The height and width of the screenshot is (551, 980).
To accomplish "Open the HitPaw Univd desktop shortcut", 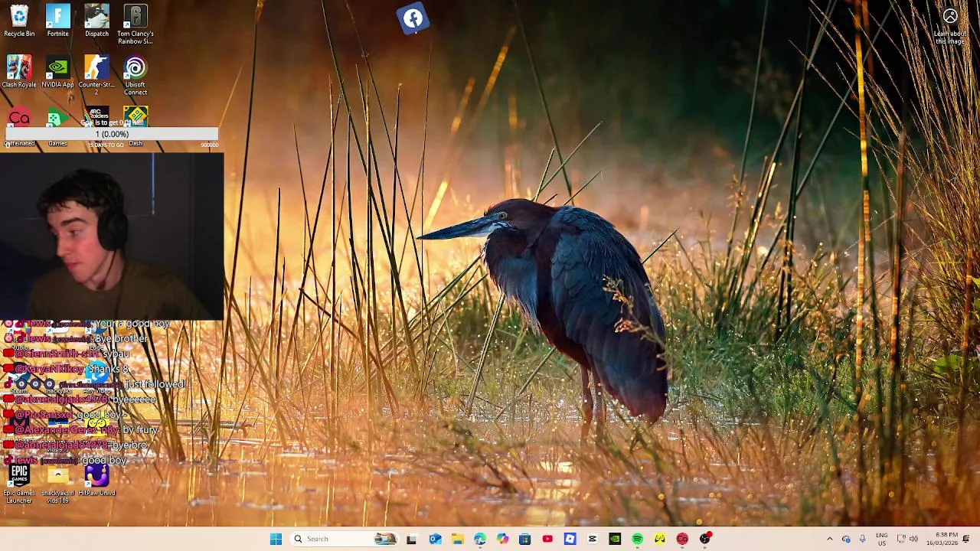I will coord(96,481).
